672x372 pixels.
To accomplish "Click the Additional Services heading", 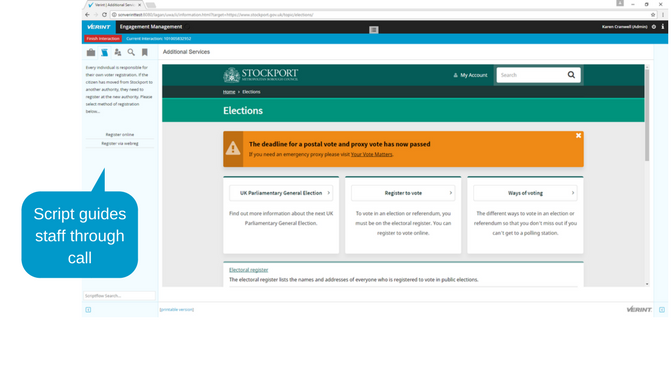I will click(x=186, y=52).
